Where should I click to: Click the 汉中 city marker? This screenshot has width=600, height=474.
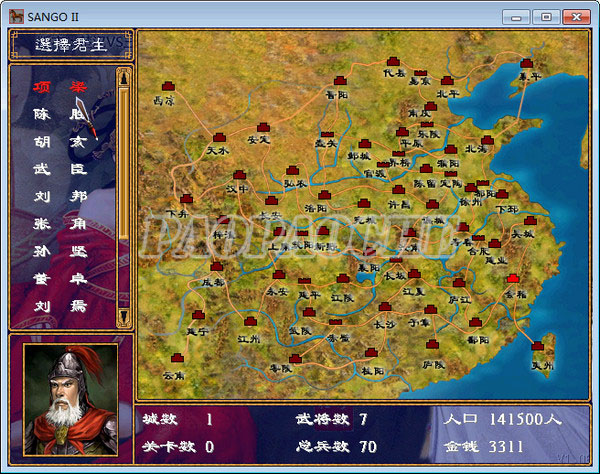pyautogui.click(x=240, y=175)
